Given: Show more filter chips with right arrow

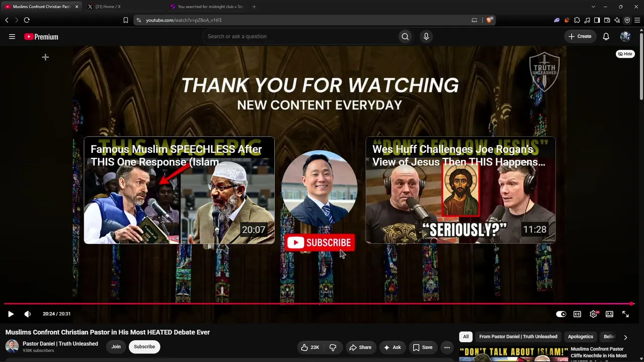Looking at the screenshot, I should pos(625,337).
